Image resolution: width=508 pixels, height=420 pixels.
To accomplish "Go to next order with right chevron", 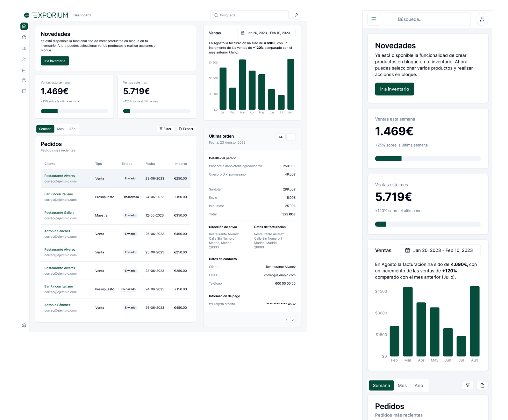I will click(x=293, y=320).
